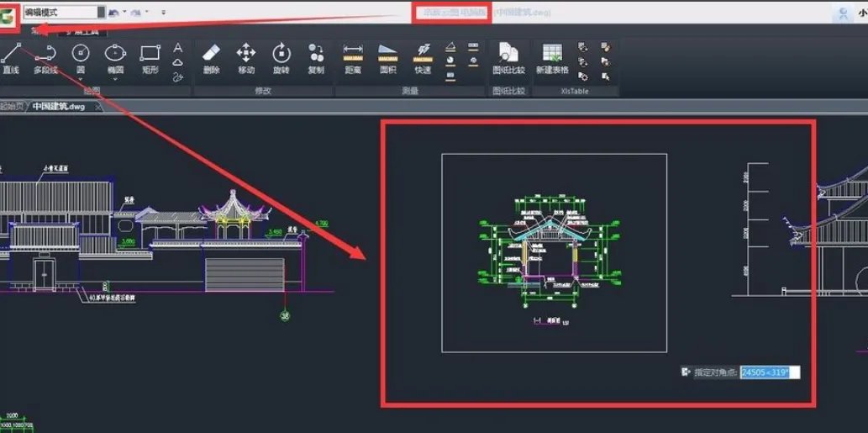Create a table with 新建表格

point(552,58)
